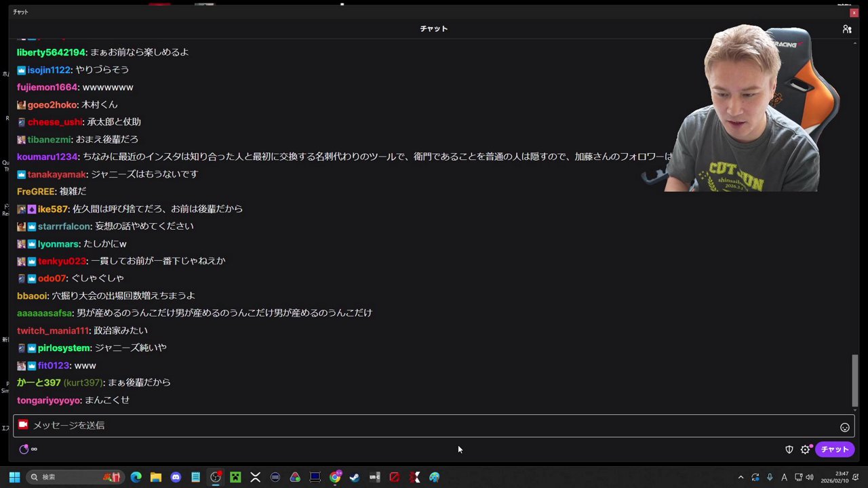Image resolution: width=868 pixels, height=488 pixels.
Task: Click the channel points orb icon
Action: 24,449
